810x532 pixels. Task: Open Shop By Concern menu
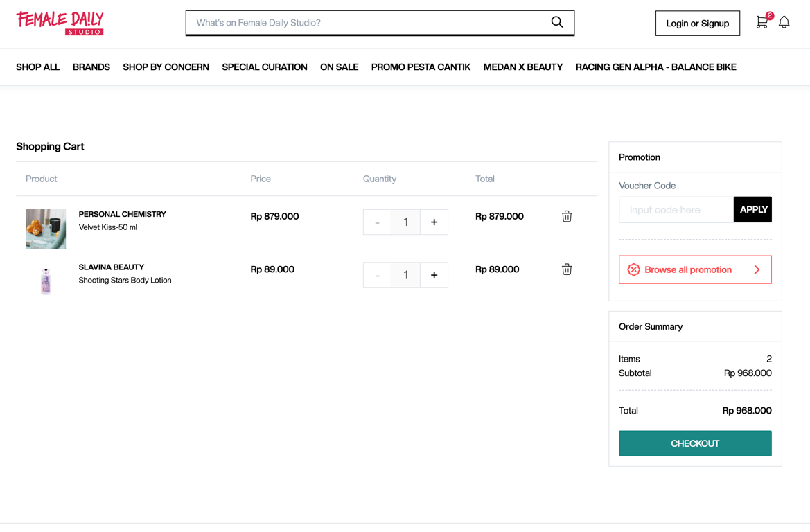pos(166,67)
